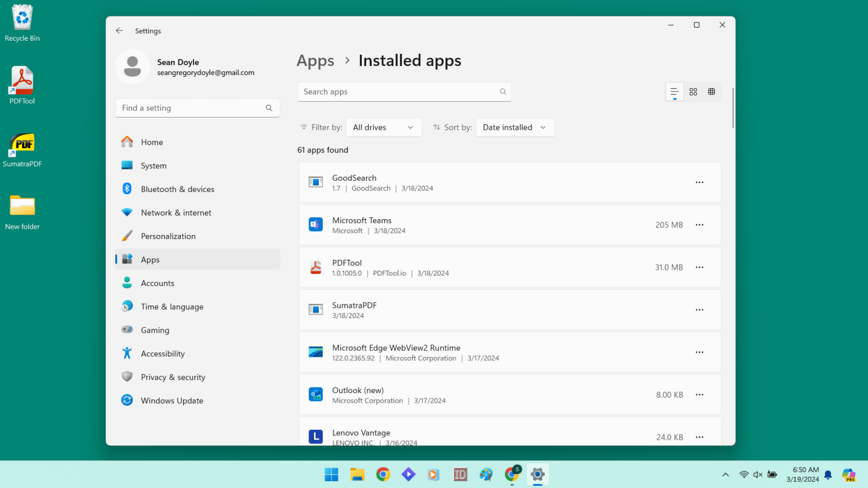The image size is (868, 488).
Task: Click the GoodSearch app name
Action: coord(354,178)
